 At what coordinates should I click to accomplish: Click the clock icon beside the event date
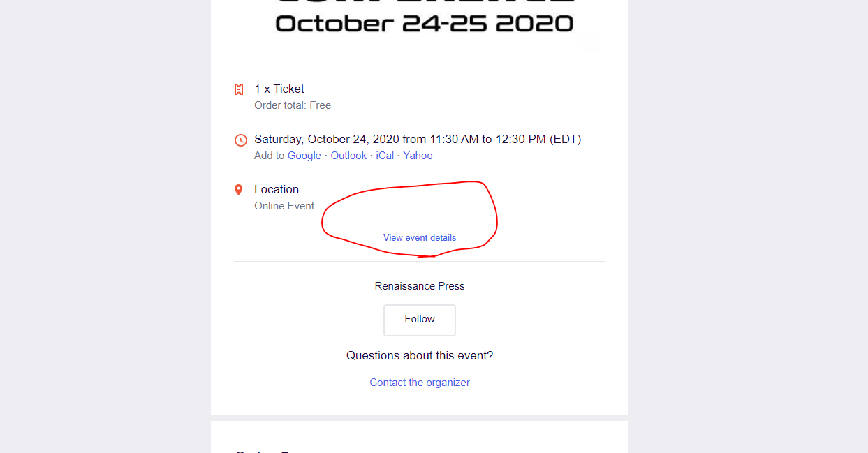click(x=240, y=140)
